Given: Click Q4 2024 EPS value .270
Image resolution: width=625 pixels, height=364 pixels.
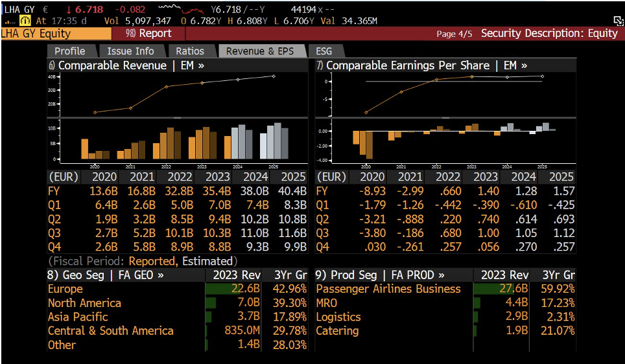Looking at the screenshot, I should 526,247.
